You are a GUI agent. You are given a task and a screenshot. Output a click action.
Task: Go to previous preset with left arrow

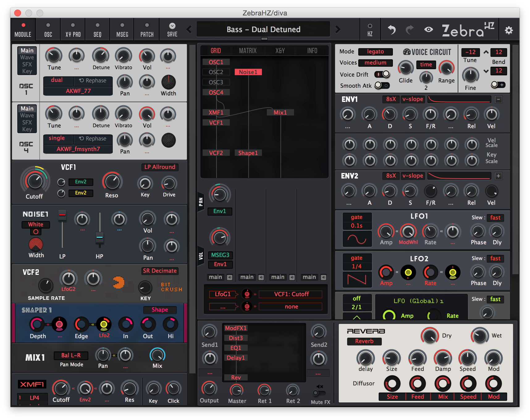point(189,29)
